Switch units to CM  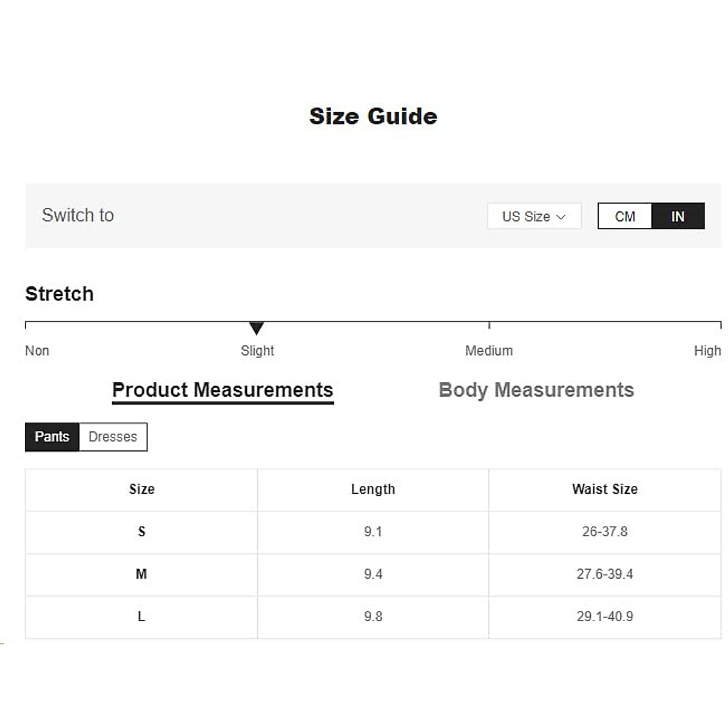(x=625, y=217)
